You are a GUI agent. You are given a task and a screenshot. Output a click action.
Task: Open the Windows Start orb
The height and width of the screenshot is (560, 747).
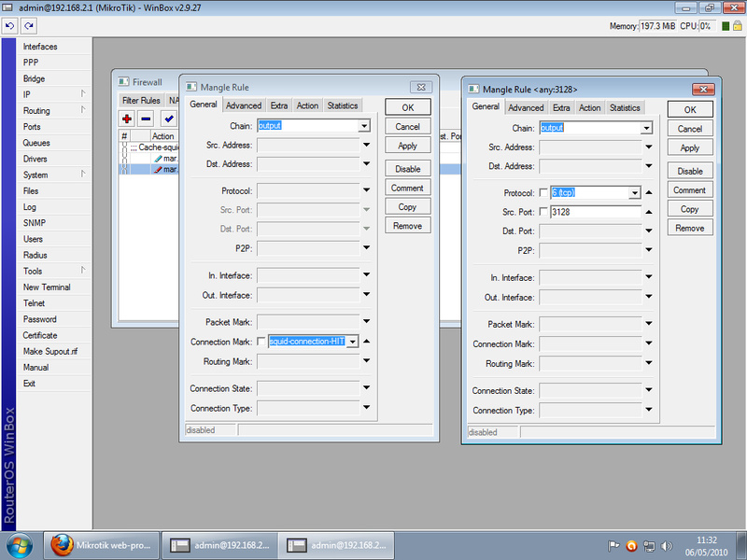click(x=20, y=546)
